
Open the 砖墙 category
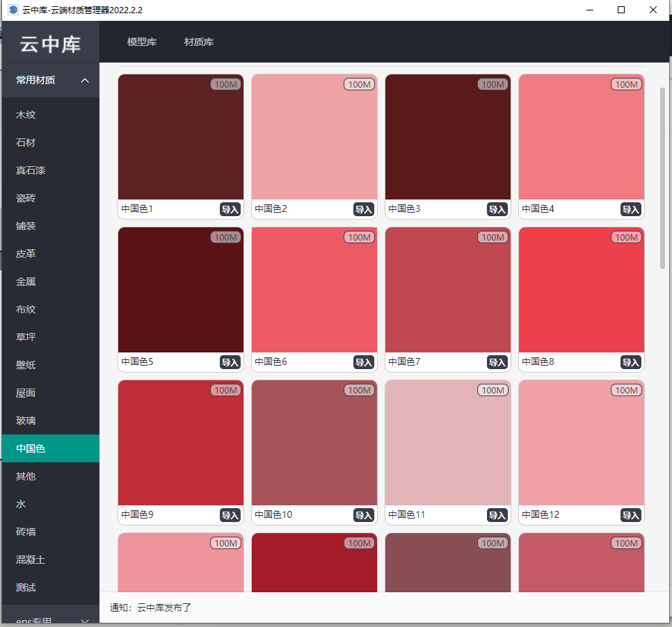[51, 532]
